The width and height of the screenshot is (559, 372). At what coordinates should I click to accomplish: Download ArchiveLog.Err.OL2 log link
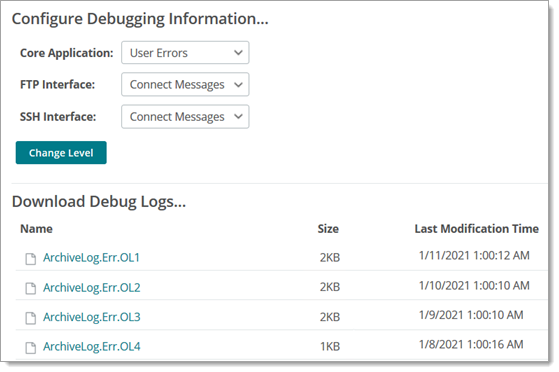click(92, 287)
